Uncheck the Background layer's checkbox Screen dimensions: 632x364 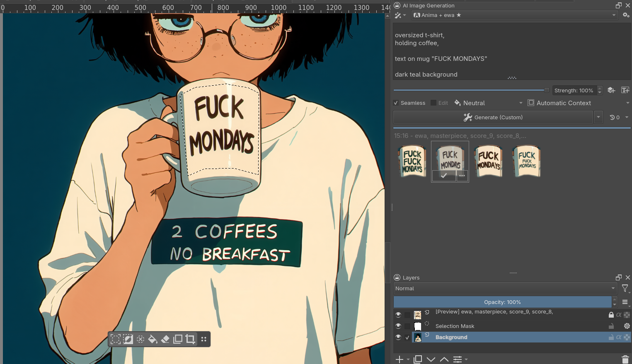point(407,337)
